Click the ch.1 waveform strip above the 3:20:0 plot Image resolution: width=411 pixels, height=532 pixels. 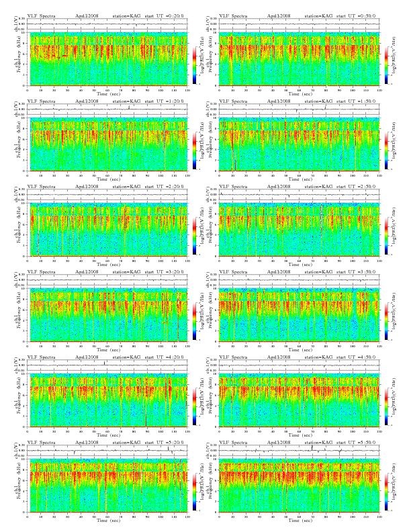107,280
